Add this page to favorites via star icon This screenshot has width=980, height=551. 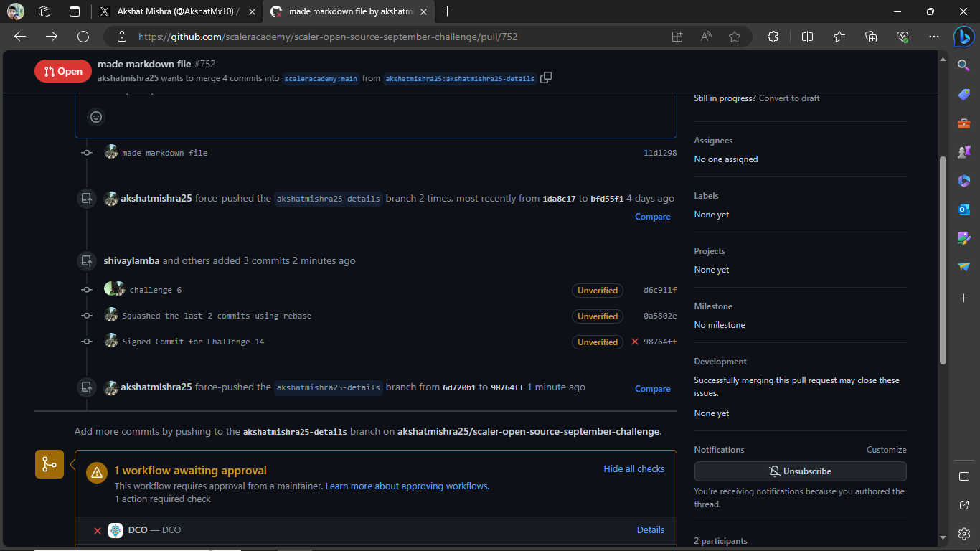pyautogui.click(x=735, y=36)
